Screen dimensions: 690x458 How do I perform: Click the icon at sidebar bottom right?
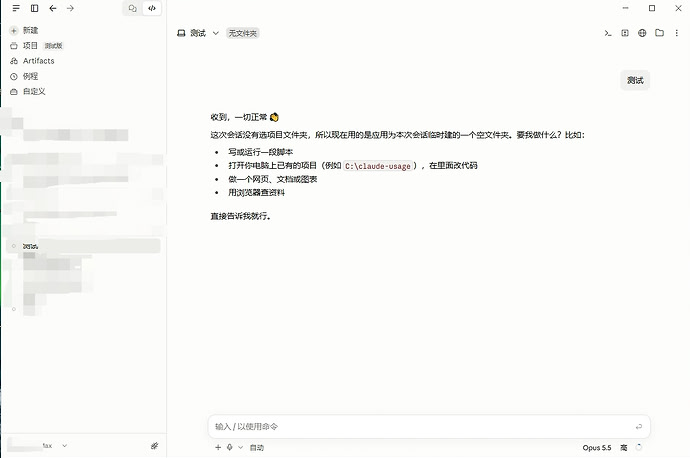[x=154, y=446]
